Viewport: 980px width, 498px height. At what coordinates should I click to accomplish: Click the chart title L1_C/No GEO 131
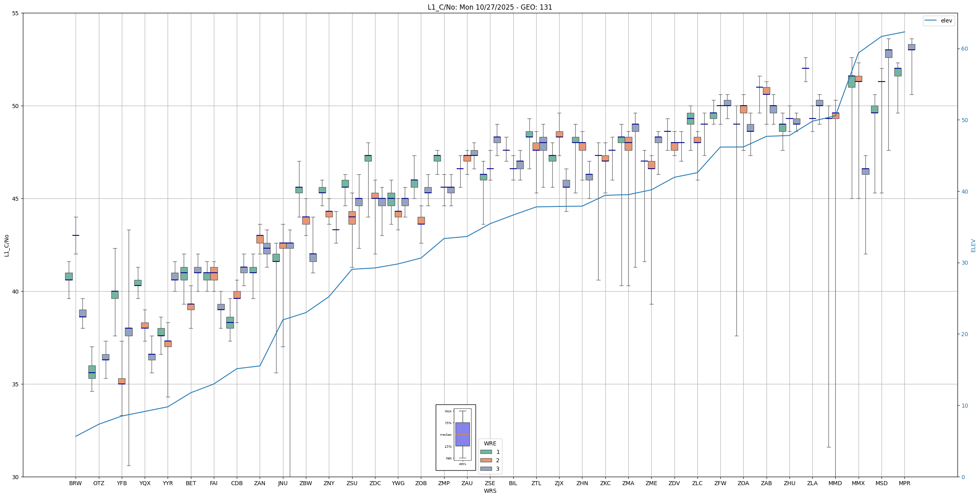click(x=490, y=7)
